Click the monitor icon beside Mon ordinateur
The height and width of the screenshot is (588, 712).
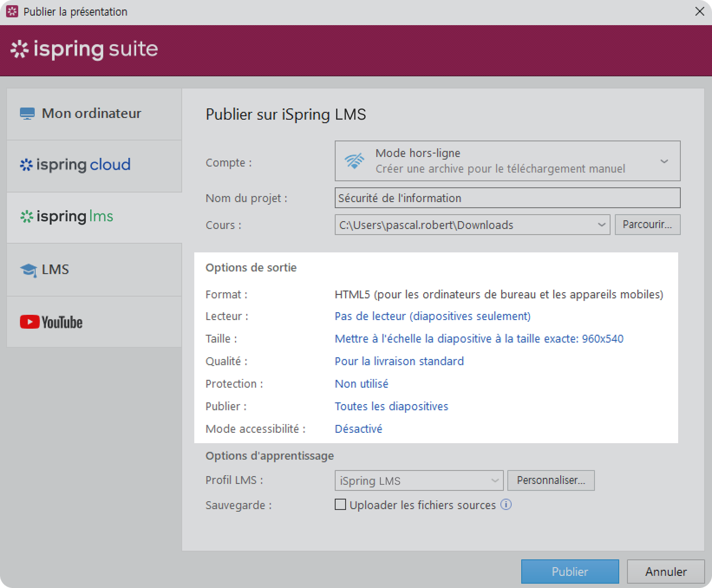coord(27,114)
